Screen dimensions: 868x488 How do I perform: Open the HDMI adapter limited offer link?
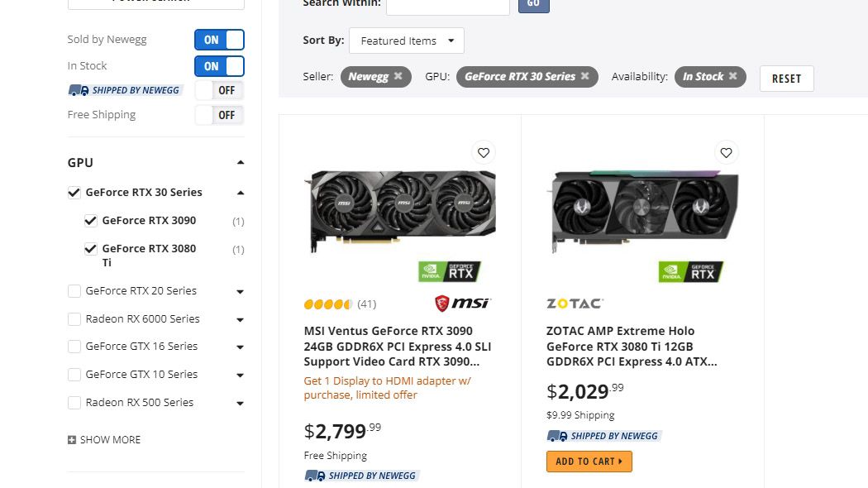coord(387,387)
